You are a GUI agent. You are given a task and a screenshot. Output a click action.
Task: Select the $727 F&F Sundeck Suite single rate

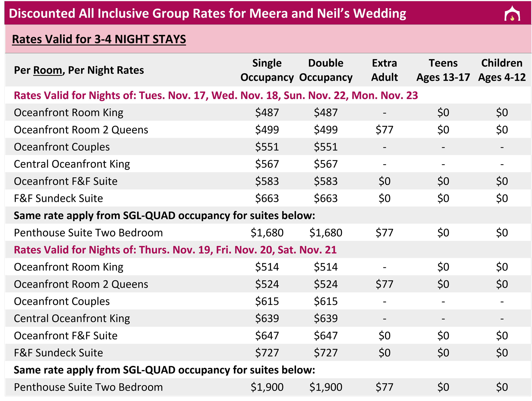pos(267,353)
